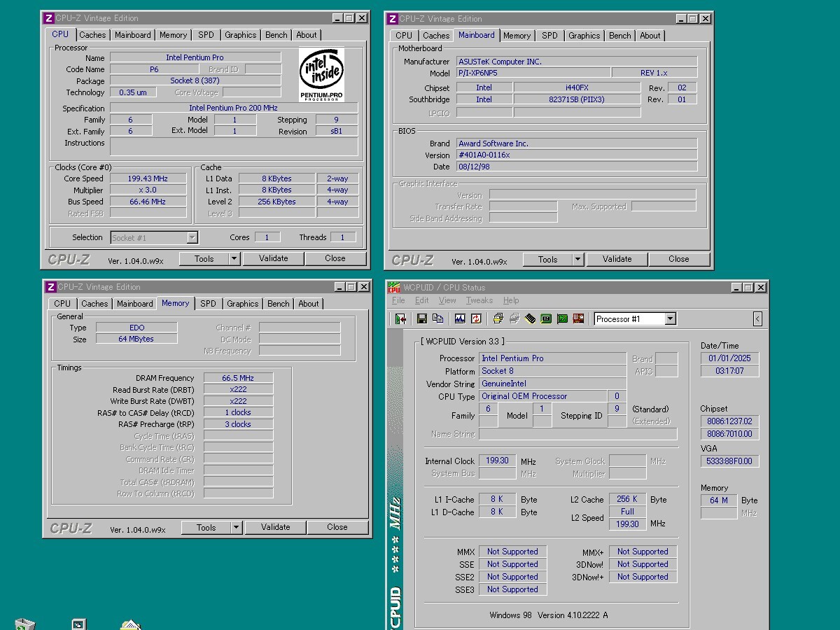Click the copy pages icon in WCPUID toolbar
Viewport: 840px width, 630px height.
click(438, 319)
